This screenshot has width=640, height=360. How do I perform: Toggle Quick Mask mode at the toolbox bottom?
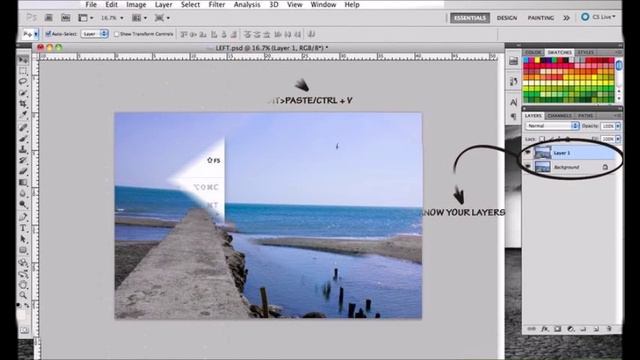24,330
